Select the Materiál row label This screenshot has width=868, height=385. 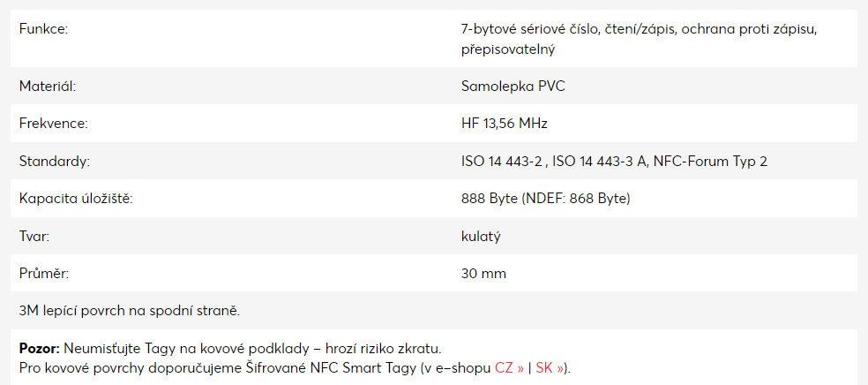coord(47,87)
